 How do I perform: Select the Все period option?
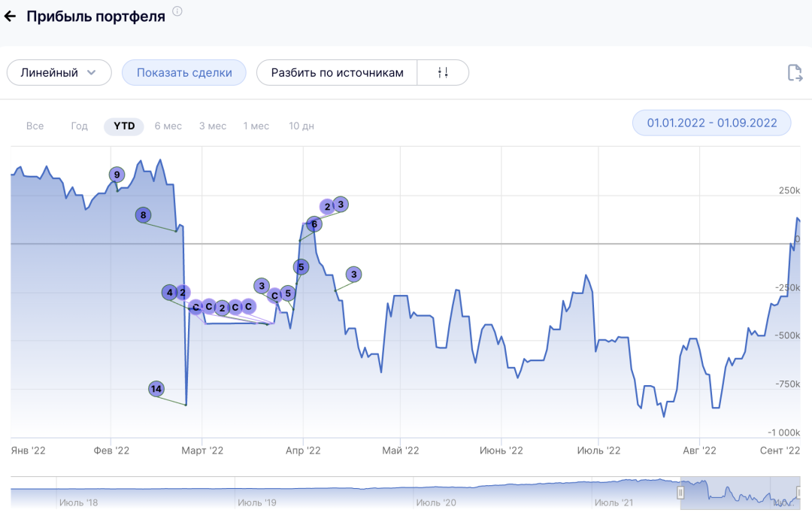(35, 126)
